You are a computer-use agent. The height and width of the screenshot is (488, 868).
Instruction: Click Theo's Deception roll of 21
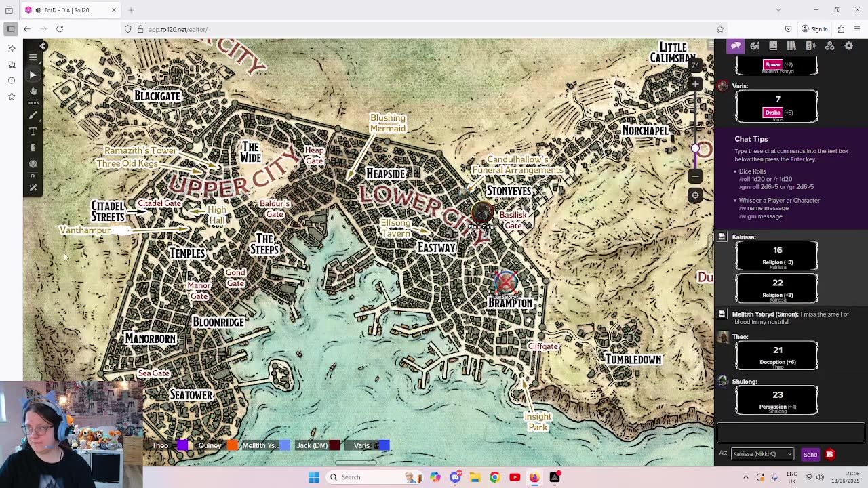777,355
